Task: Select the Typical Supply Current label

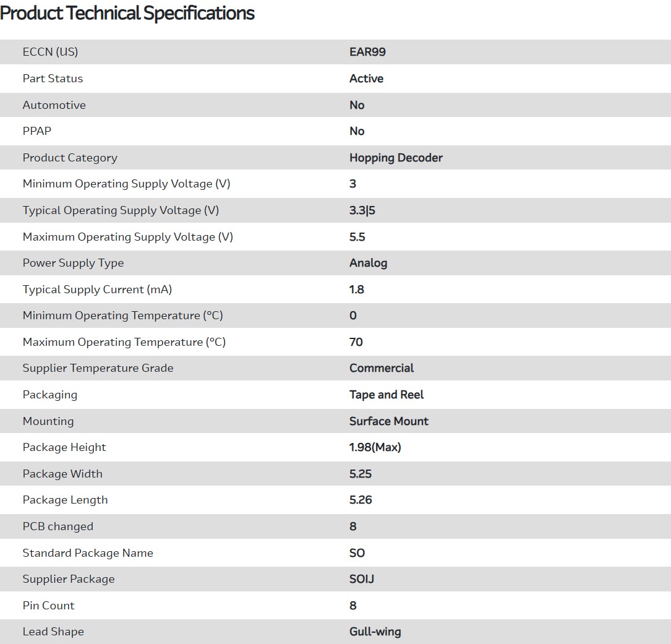Action: (97, 290)
